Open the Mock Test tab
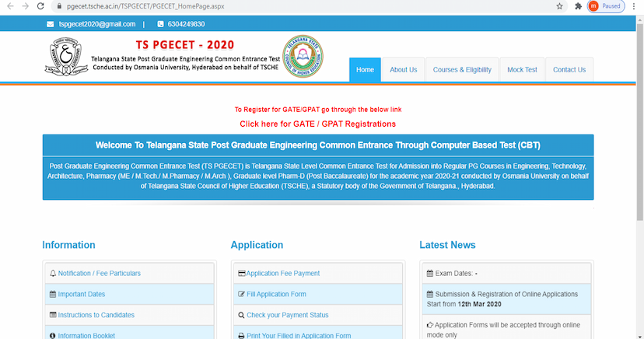 tap(522, 70)
